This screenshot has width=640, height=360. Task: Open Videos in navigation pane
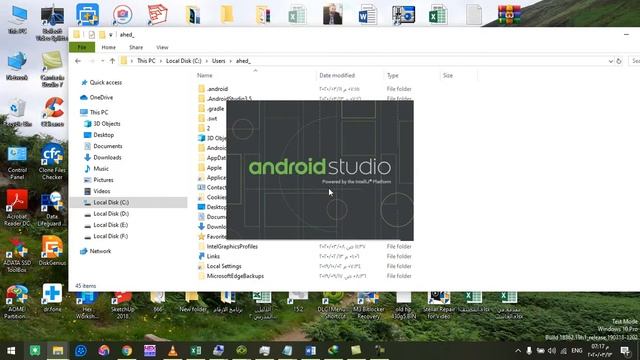(102, 191)
